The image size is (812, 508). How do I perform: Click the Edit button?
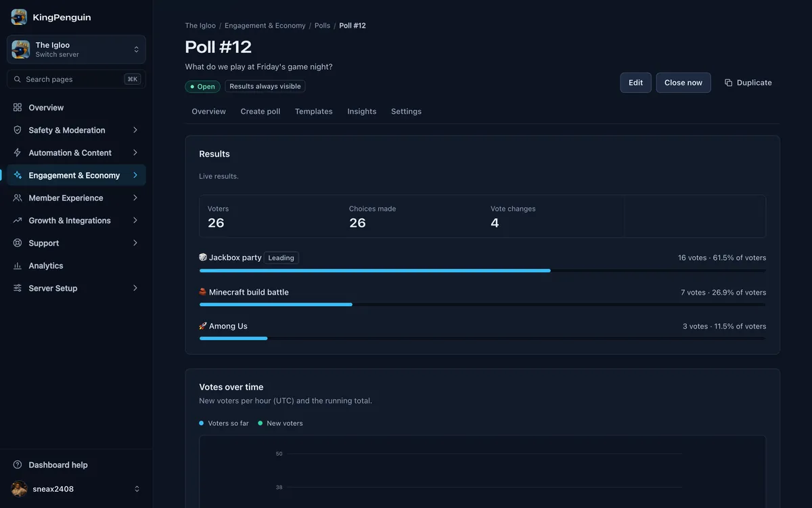point(636,83)
